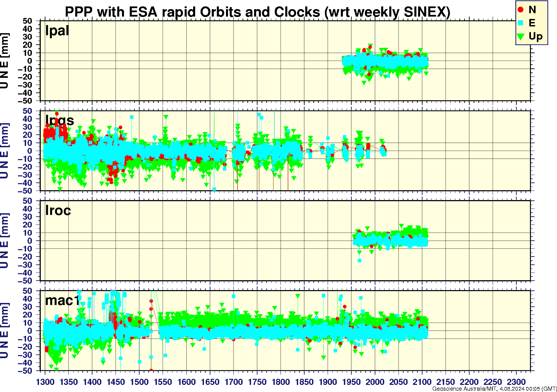The height and width of the screenshot is (392, 557).
Task: Click the '20' y-axis label of lroc panel
Action: click(x=28, y=225)
